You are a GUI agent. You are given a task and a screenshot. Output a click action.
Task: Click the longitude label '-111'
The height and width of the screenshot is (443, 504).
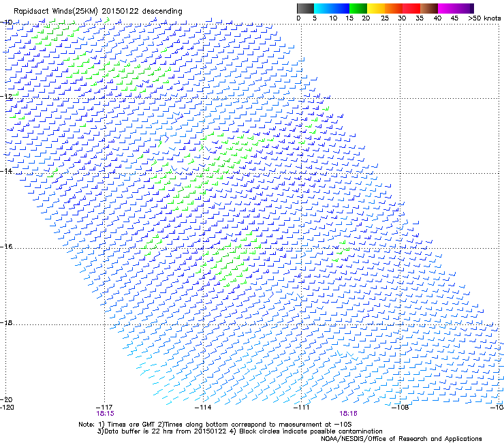pyautogui.click(x=302, y=408)
